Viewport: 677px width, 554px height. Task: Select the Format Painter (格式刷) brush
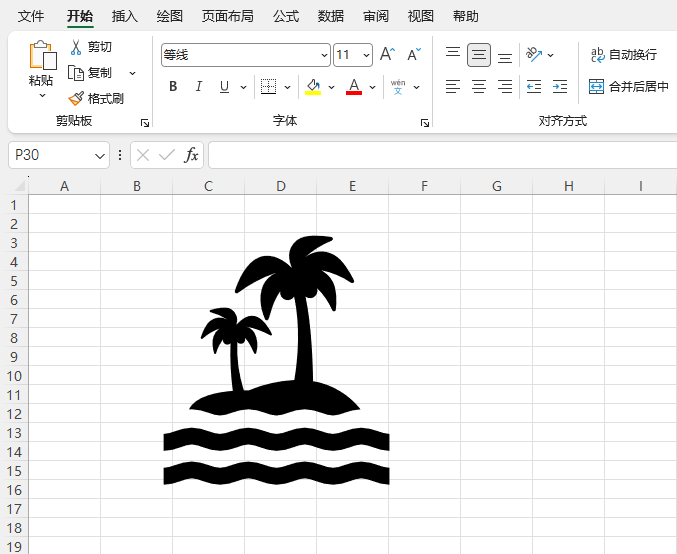click(x=76, y=98)
